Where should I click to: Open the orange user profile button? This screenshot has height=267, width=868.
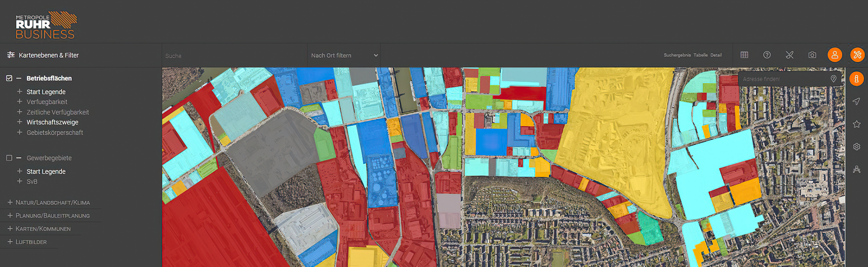[835, 55]
